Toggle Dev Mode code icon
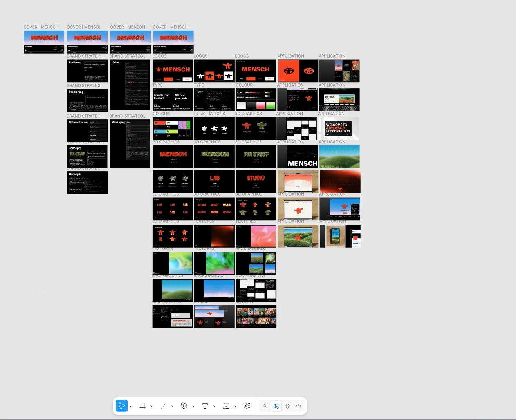 [x=298, y=406]
